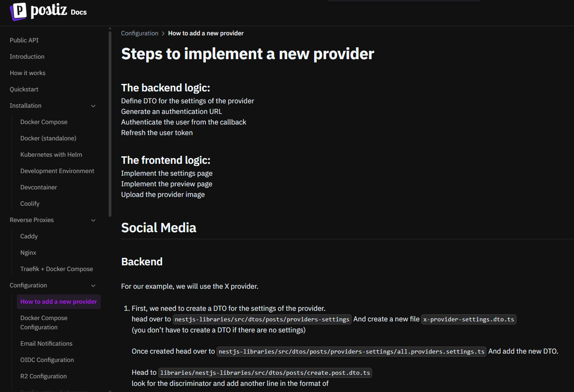Click Configuration in the breadcrumb

click(139, 33)
